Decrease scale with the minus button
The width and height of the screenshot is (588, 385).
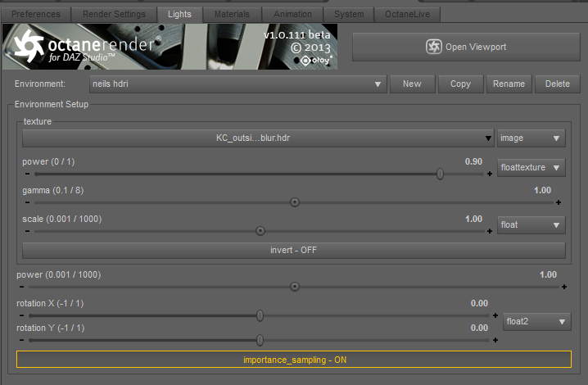[x=27, y=231]
